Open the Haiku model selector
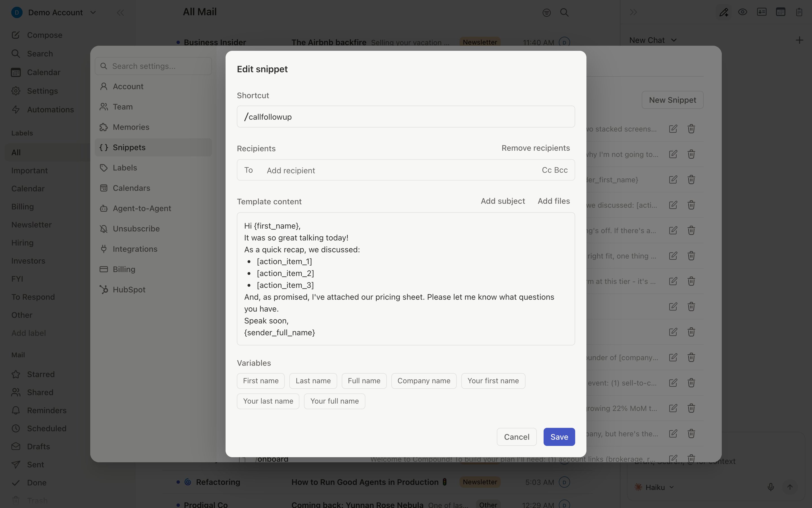The height and width of the screenshot is (508, 812). click(x=654, y=487)
